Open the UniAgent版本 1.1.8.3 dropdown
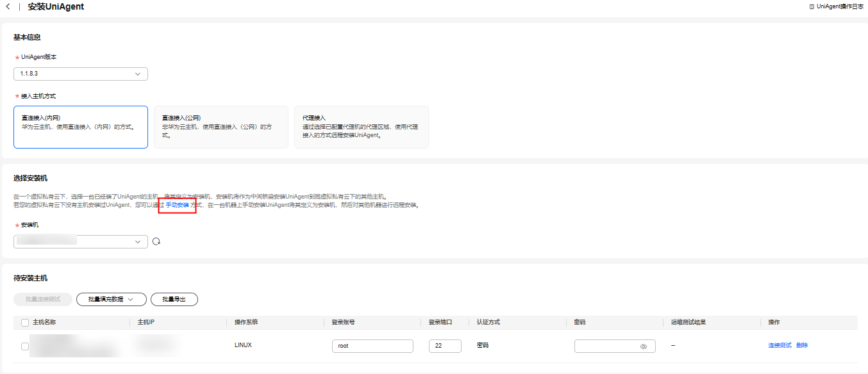This screenshot has width=868, height=374. pyautogui.click(x=81, y=74)
